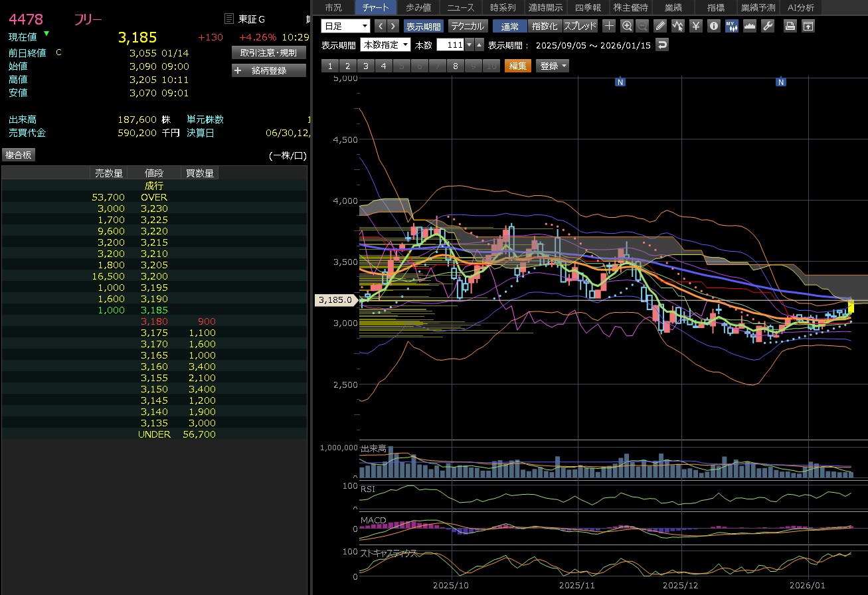Open the chart information icon
This screenshot has height=595, width=868.
pyautogui.click(x=713, y=26)
